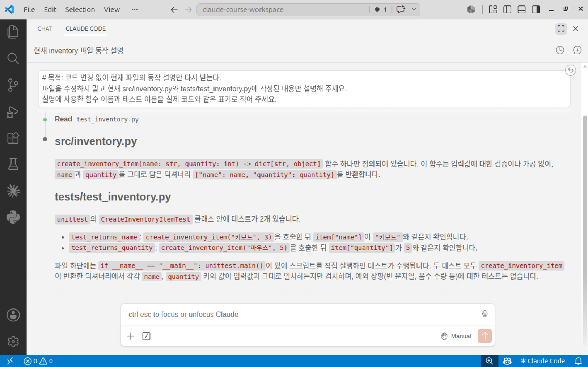Open the File menu

click(x=29, y=9)
